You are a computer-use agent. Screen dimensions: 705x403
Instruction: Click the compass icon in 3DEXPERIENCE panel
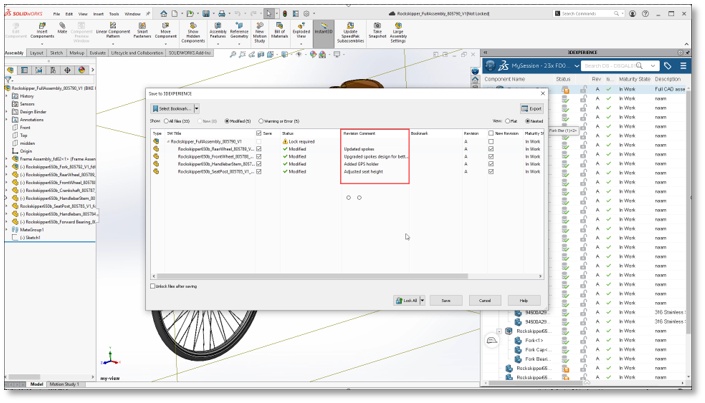[490, 66]
